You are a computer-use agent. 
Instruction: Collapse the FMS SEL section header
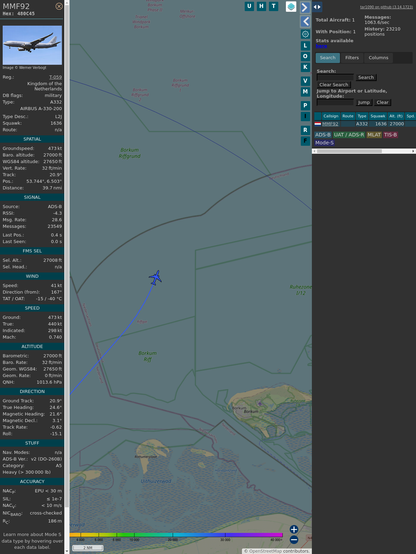(x=32, y=251)
